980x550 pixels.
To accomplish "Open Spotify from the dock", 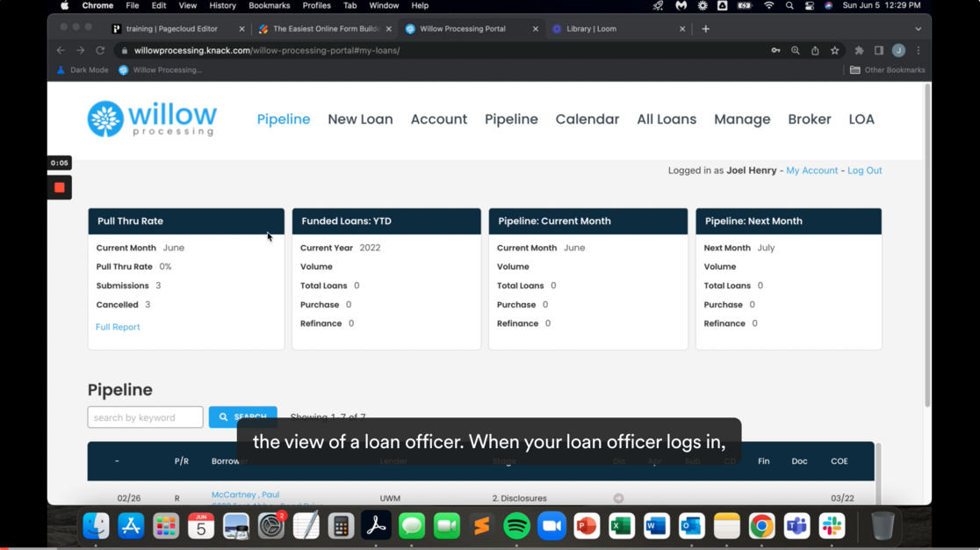I will pos(516,526).
